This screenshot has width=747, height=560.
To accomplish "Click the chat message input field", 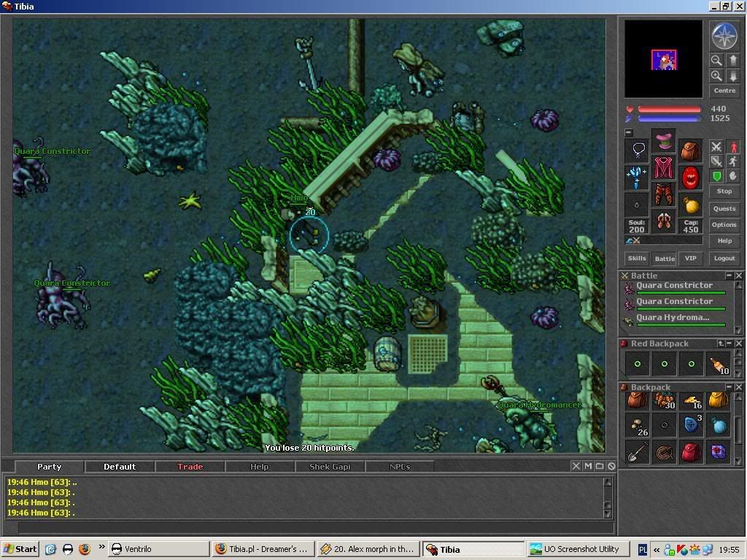I will [315, 527].
